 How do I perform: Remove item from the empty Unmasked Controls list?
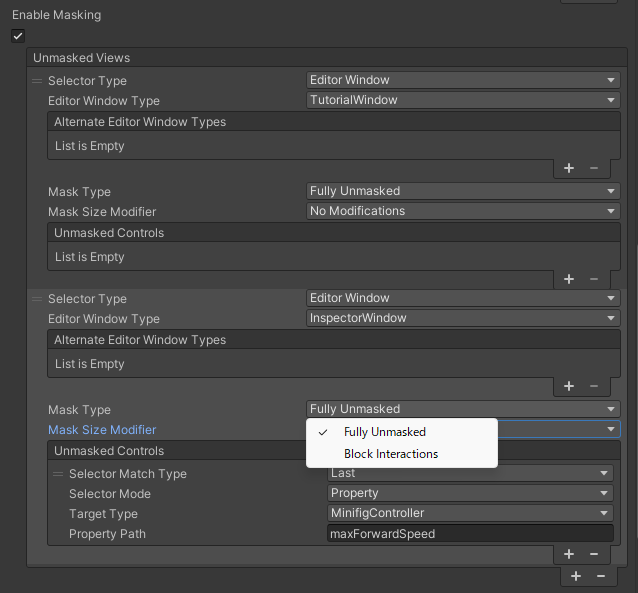click(594, 279)
